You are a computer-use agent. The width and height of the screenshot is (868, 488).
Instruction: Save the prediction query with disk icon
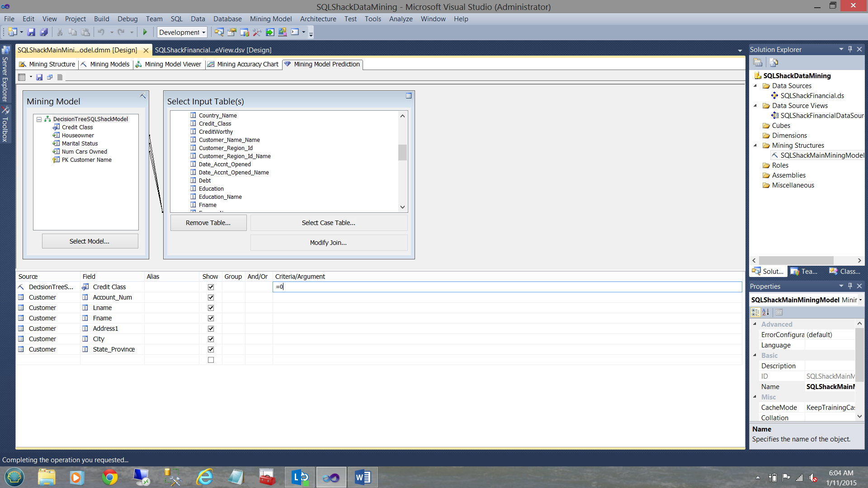[x=39, y=77]
